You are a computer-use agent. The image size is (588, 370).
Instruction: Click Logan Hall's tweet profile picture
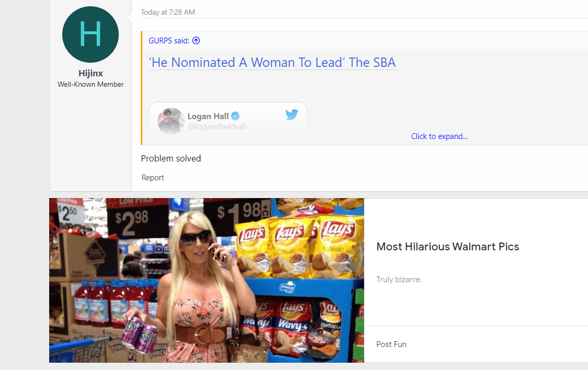pyautogui.click(x=171, y=121)
